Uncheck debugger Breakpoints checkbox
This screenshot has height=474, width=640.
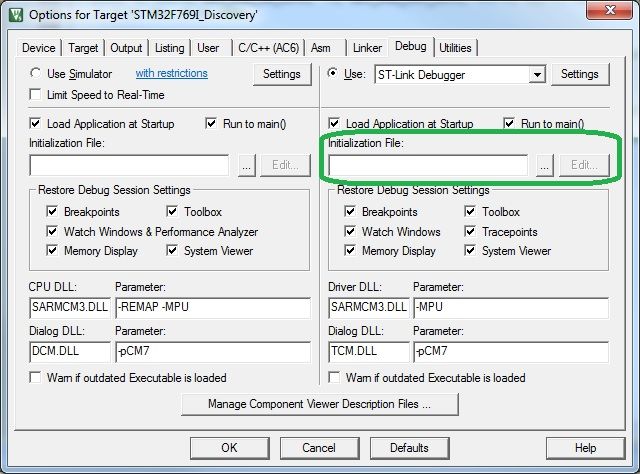[350, 211]
